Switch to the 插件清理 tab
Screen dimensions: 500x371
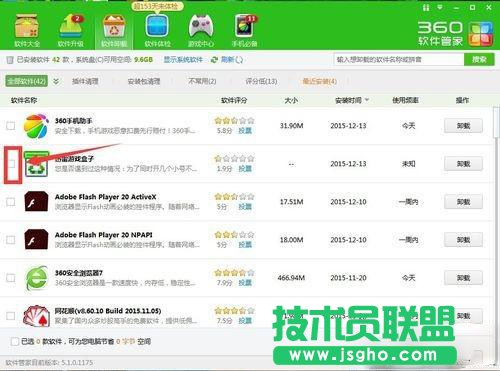click(x=85, y=81)
